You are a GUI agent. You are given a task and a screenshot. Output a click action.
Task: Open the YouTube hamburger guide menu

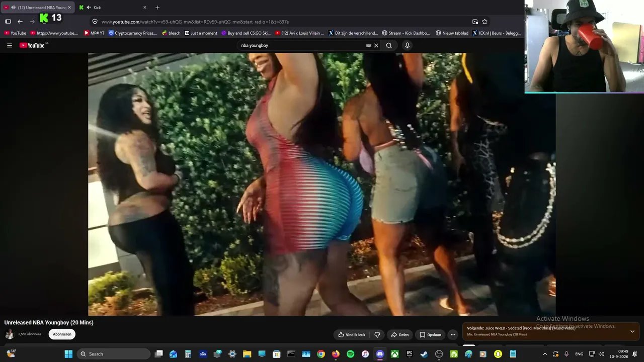coord(9,45)
